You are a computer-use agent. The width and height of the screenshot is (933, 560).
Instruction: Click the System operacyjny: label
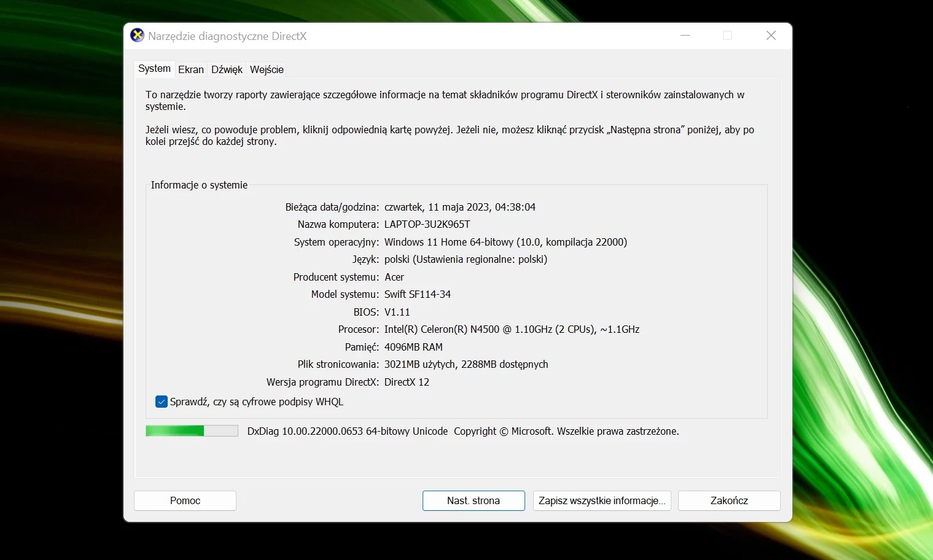tap(337, 242)
